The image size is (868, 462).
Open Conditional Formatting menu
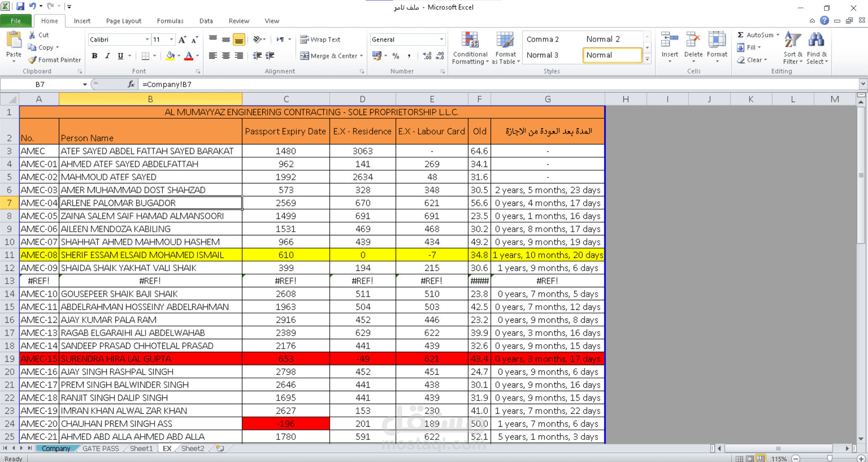tap(470, 48)
